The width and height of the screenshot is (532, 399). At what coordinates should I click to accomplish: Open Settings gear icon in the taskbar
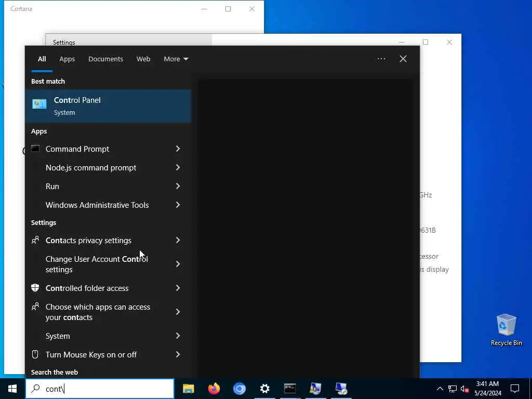pos(264,389)
